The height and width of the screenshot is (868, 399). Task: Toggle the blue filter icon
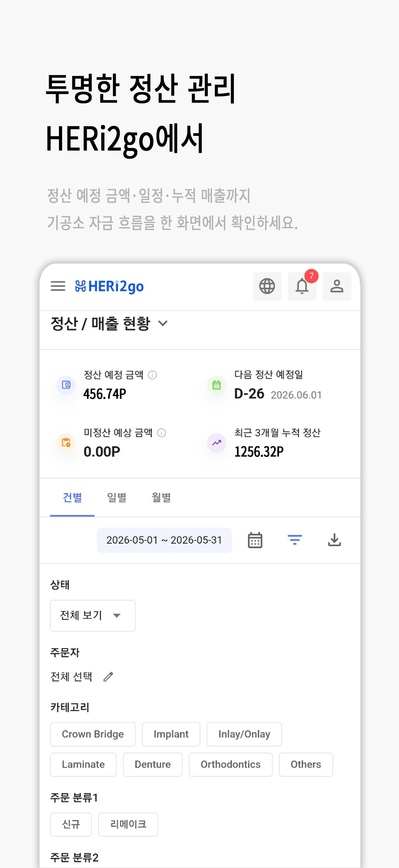[x=295, y=540]
